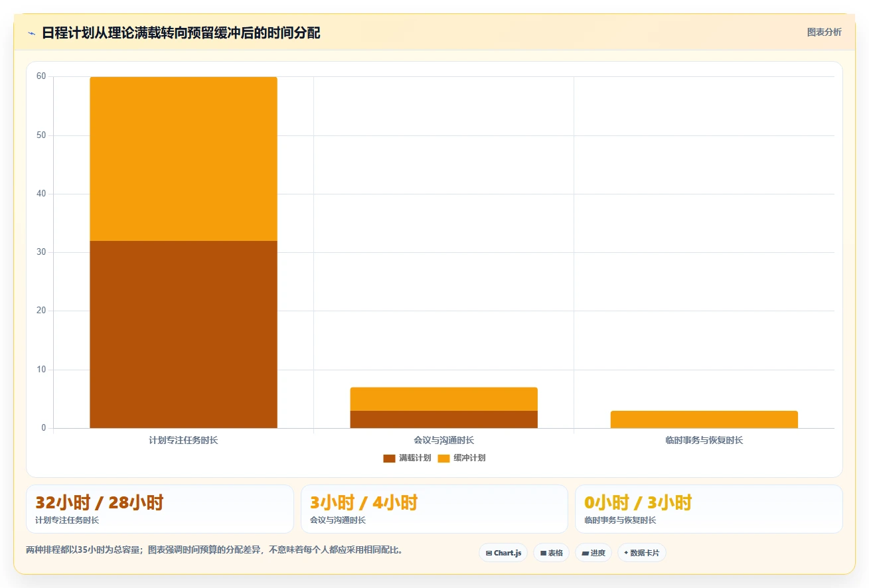869x588 pixels.
Task: Click the chart title 日程计划从理论满载转向预留缓冲后的时间分配
Action: (x=181, y=33)
